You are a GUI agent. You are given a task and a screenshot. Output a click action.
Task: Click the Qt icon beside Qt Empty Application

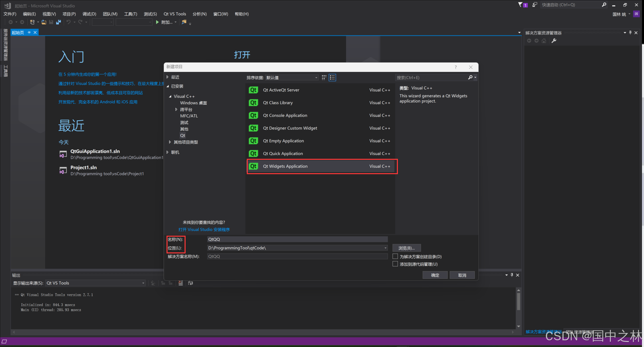pyautogui.click(x=253, y=141)
